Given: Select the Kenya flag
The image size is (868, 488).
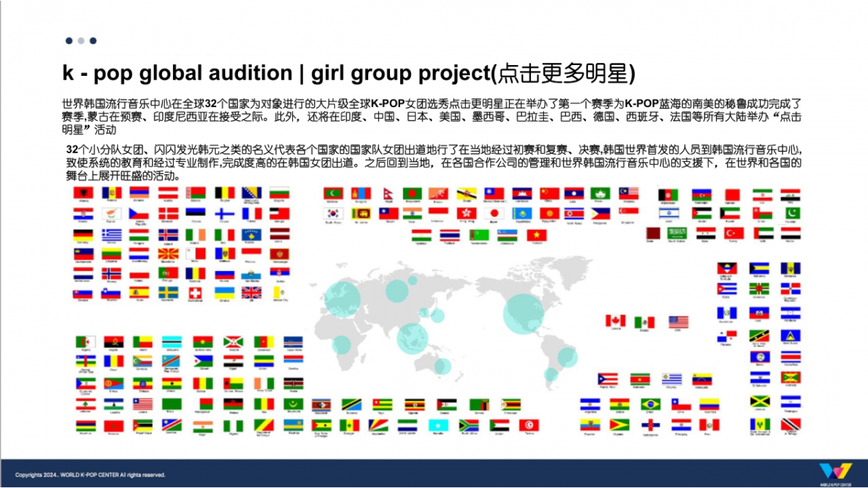Looking at the screenshot, I should tap(293, 383).
